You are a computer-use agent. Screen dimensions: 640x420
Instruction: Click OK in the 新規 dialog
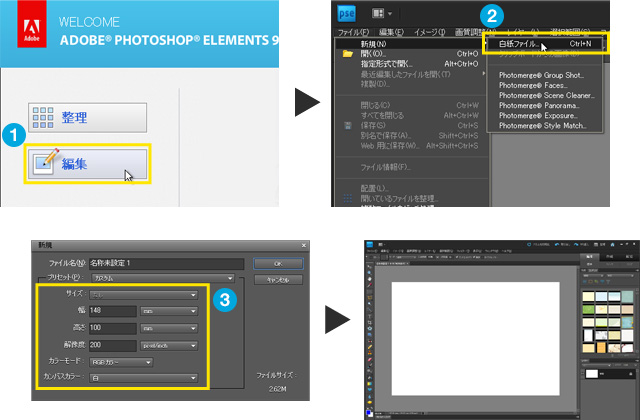278,264
